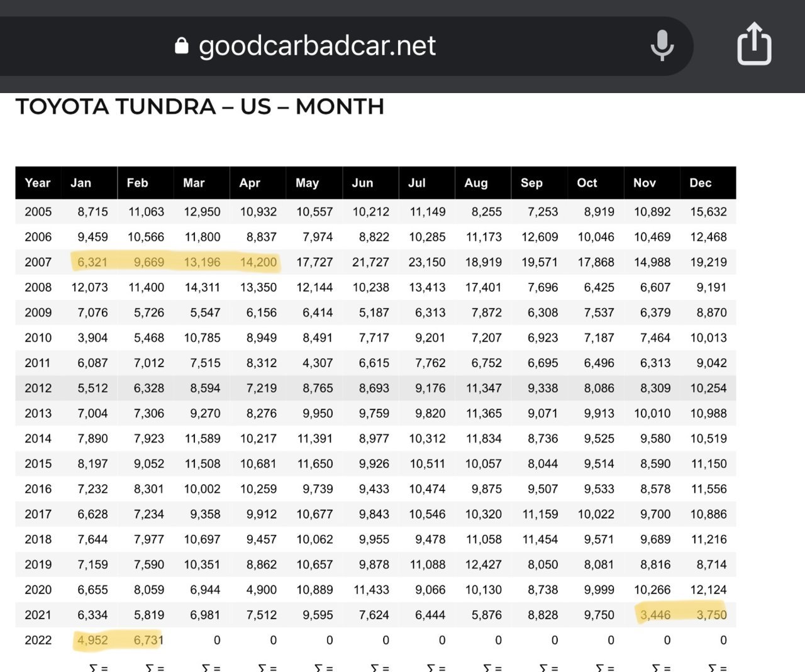The width and height of the screenshot is (805, 672).
Task: Select the 2009 year row label
Action: (38, 312)
